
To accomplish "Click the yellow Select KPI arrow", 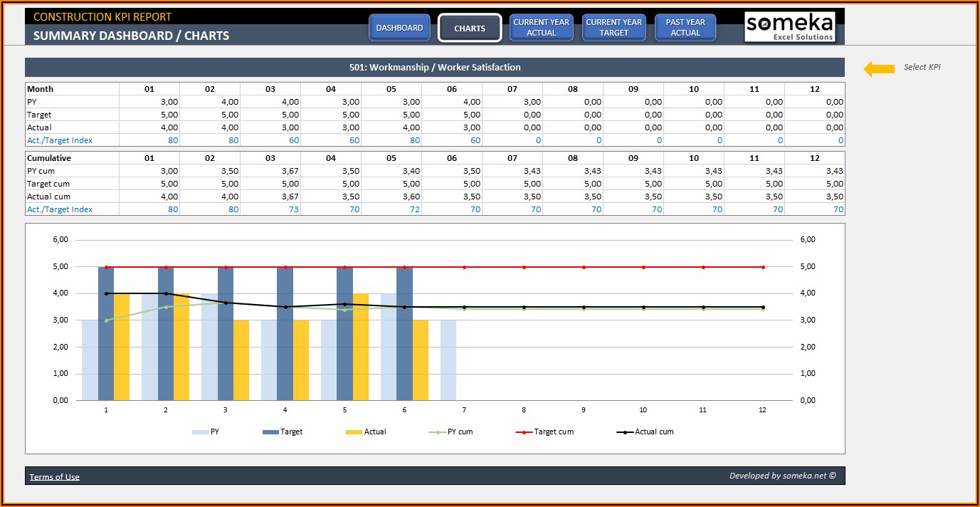I will click(x=879, y=68).
